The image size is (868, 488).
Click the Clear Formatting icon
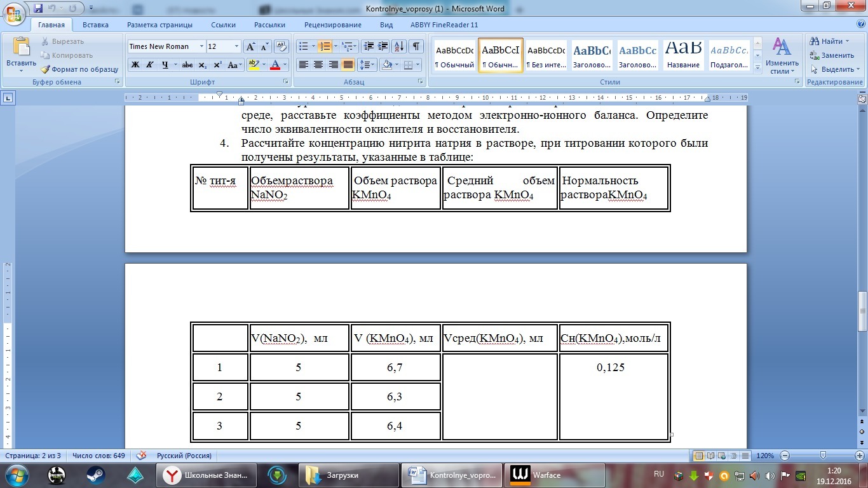pos(281,46)
